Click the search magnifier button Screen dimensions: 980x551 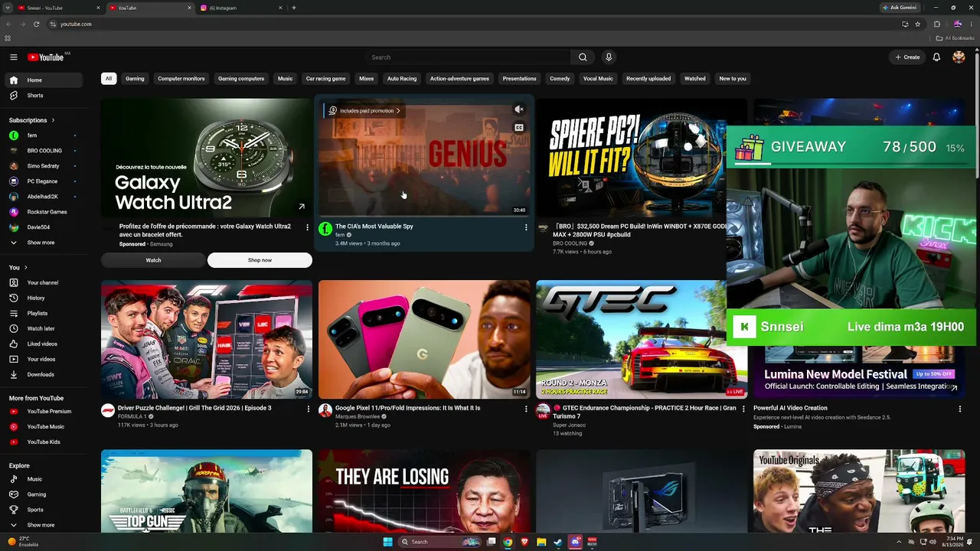click(x=583, y=57)
